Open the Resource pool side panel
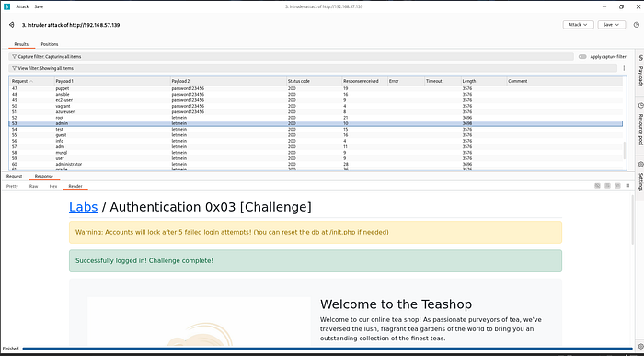 (x=640, y=124)
